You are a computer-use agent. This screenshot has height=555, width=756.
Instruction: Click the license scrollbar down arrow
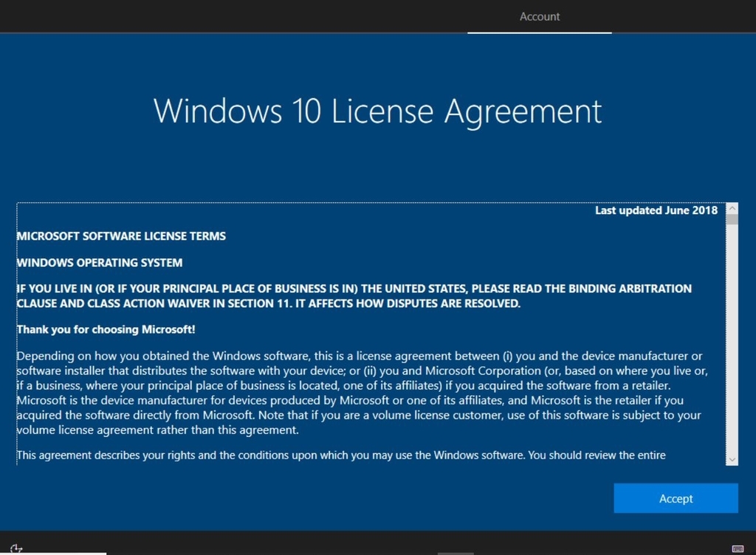coord(732,460)
